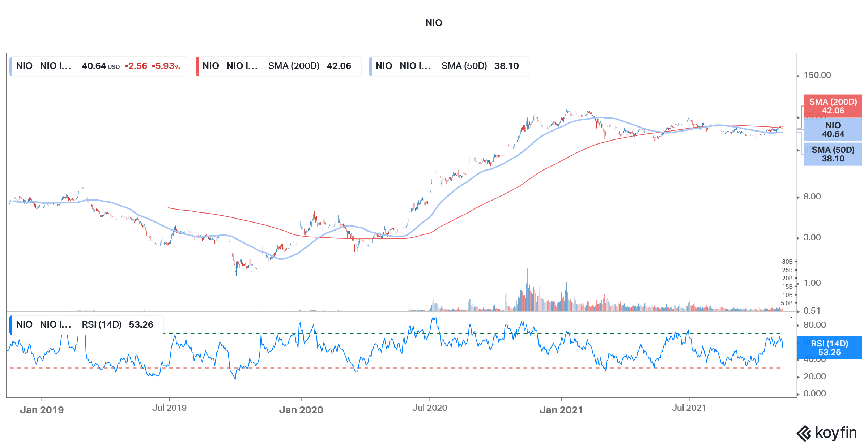Click the Jul 2019 date axis label
Image resolution: width=868 pixels, height=448 pixels.
click(169, 408)
